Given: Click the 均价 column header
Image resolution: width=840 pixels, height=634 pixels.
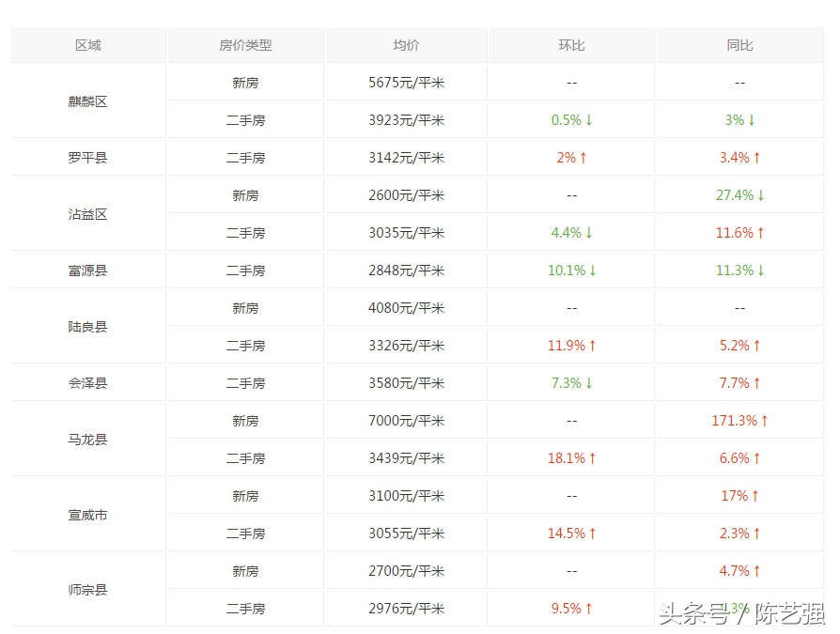Looking at the screenshot, I should [x=406, y=45].
